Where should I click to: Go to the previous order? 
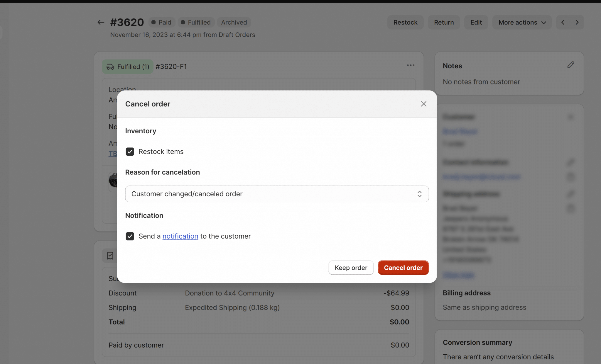(563, 22)
